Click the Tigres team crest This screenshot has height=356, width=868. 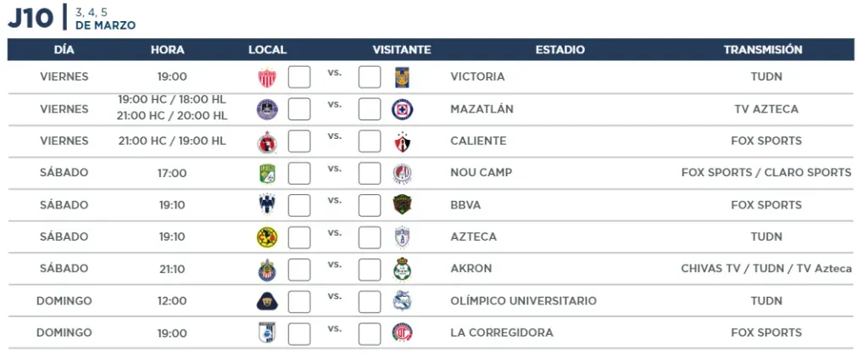tap(402, 77)
